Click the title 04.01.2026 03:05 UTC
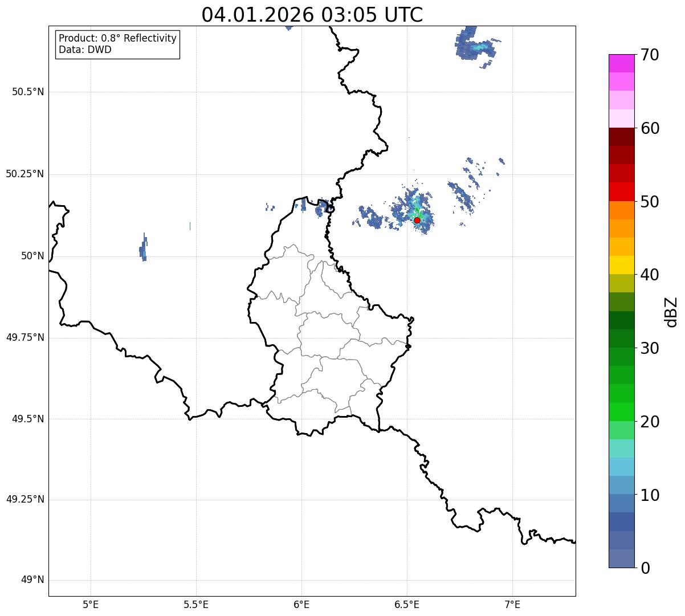This screenshot has height=616, width=685. [x=312, y=15]
